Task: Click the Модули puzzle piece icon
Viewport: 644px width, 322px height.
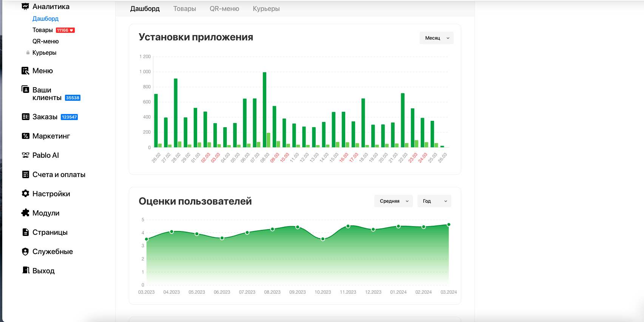Action: coord(25,213)
